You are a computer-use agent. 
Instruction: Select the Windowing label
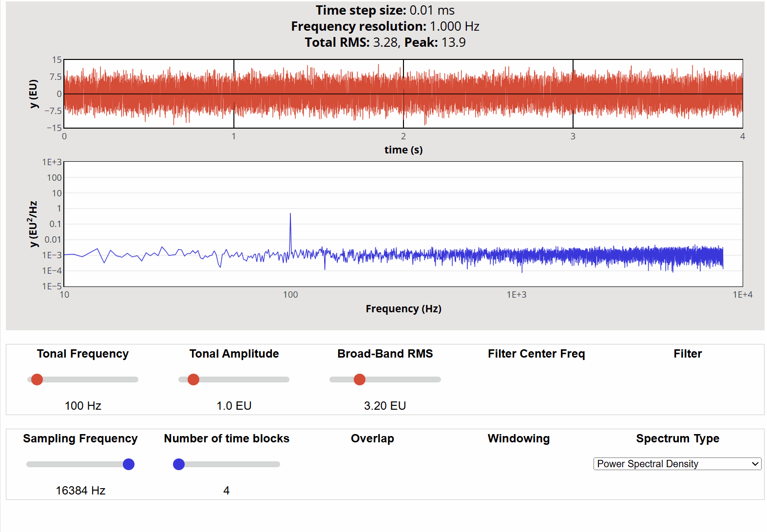click(x=518, y=438)
